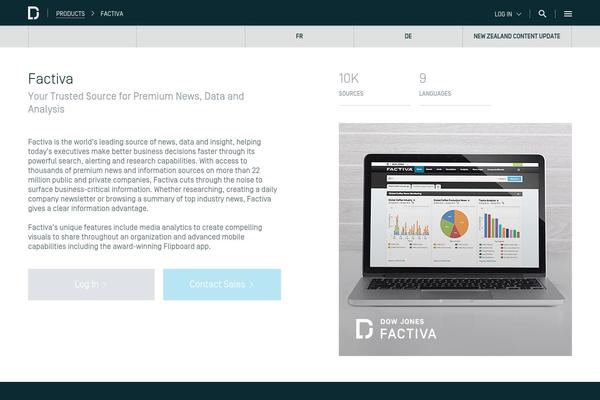The width and height of the screenshot is (600, 400).
Task: Click the Factiva laptop product image
Action: pos(455,239)
